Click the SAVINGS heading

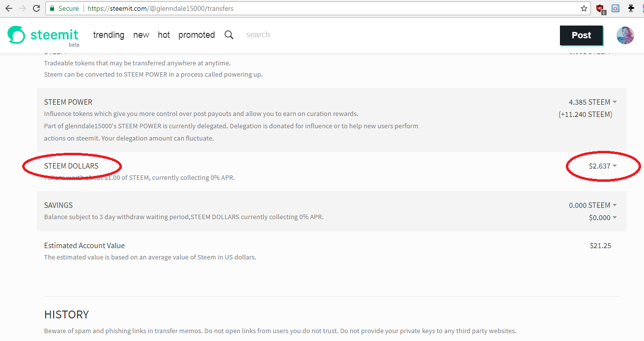click(59, 205)
